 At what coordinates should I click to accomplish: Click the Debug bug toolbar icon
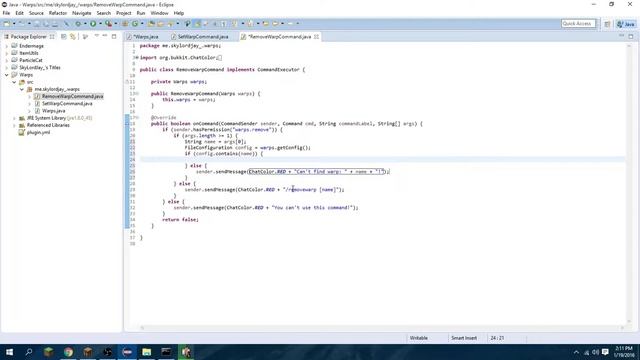(x=78, y=24)
